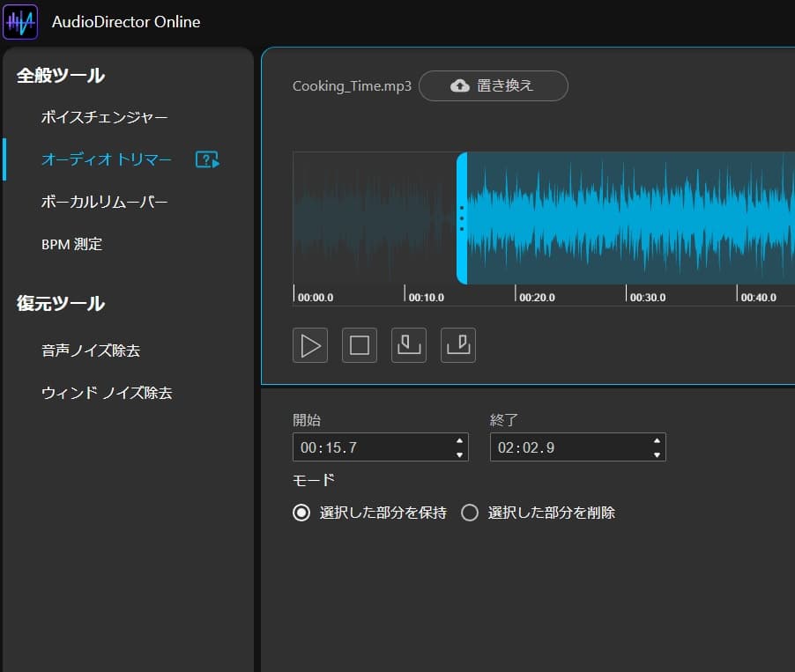The height and width of the screenshot is (672, 795).
Task: Decrease the 開始 start time with down arrow
Action: (459, 454)
